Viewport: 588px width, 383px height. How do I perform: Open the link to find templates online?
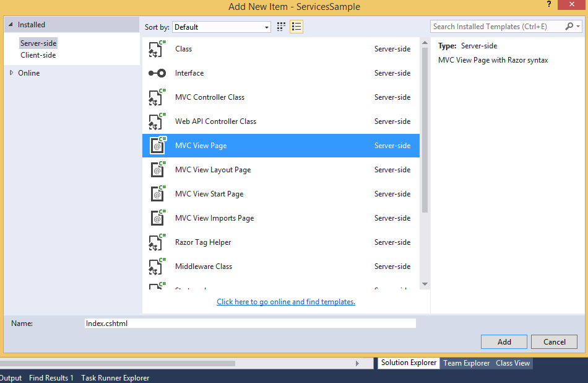pyautogui.click(x=285, y=302)
